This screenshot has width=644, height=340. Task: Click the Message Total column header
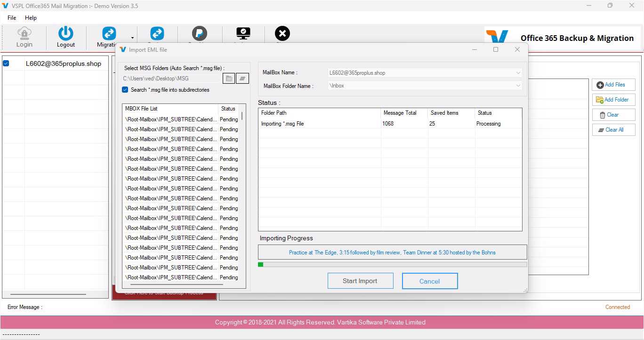click(x=404, y=113)
